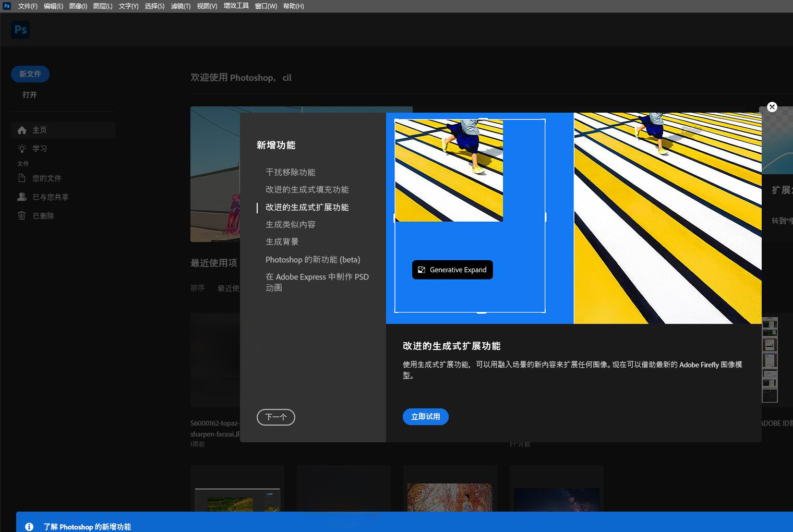Click the cropped runner preview image
The width and height of the screenshot is (793, 532).
[x=449, y=171]
